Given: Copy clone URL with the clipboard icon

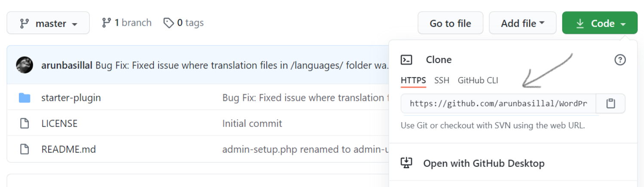Looking at the screenshot, I should pyautogui.click(x=610, y=103).
